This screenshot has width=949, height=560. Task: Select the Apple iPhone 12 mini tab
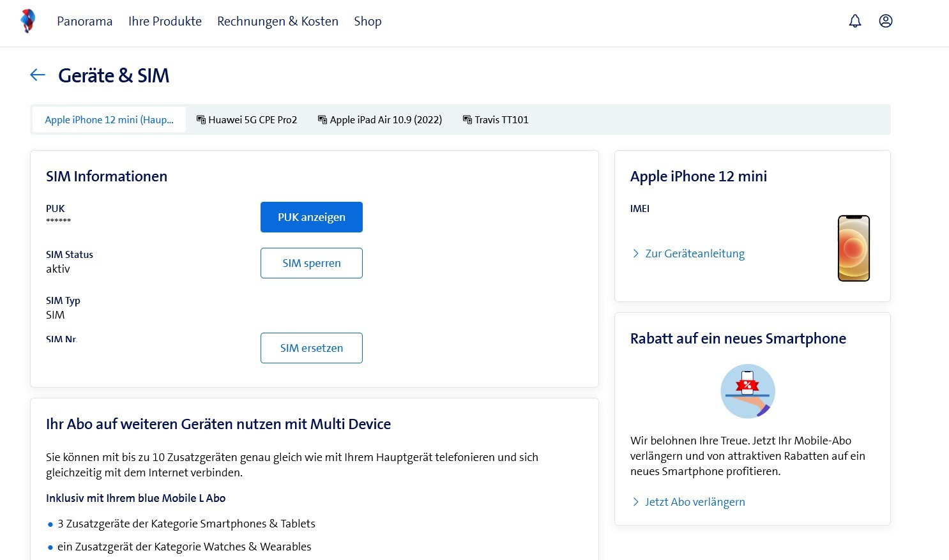[x=109, y=120]
